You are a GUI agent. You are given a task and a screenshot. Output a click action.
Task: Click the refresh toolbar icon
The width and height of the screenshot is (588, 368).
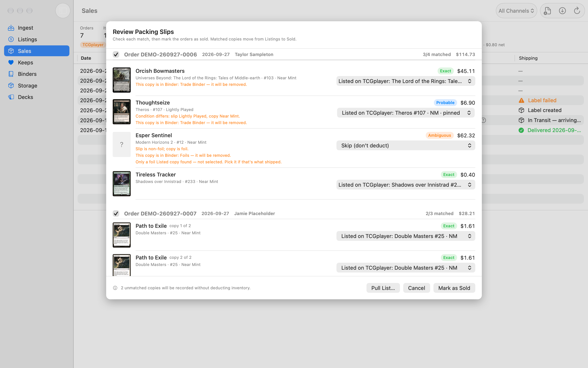coord(577,11)
